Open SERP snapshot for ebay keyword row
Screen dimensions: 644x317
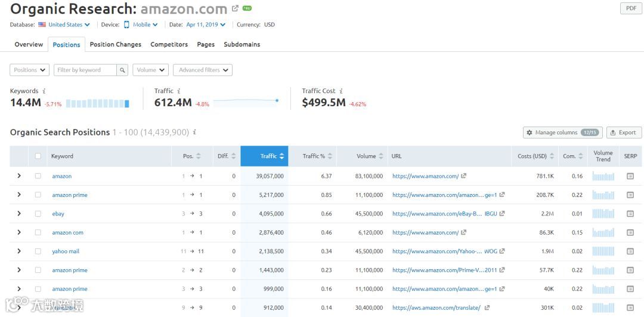tap(630, 214)
